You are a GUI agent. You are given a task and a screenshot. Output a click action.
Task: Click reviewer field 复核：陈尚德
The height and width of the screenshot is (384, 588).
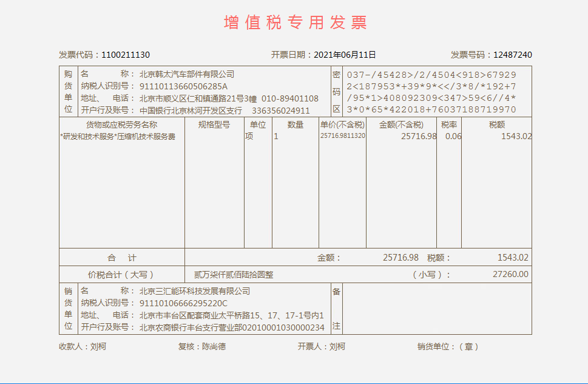click(202, 346)
